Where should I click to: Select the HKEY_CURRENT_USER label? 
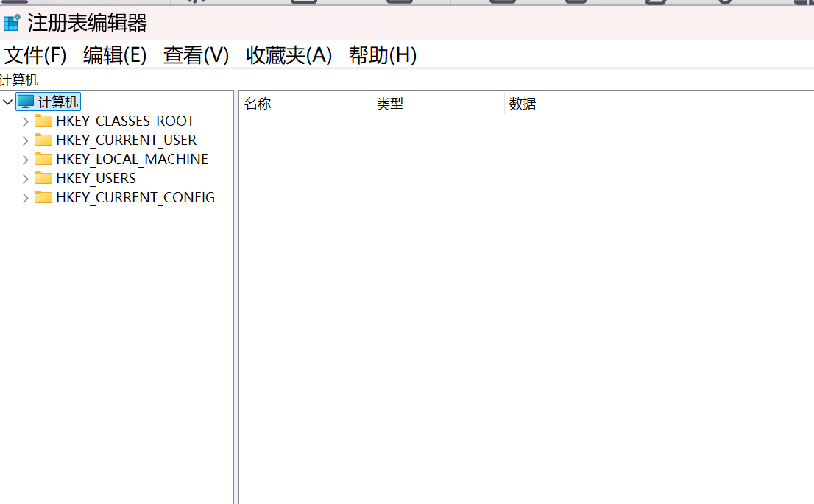[126, 141]
